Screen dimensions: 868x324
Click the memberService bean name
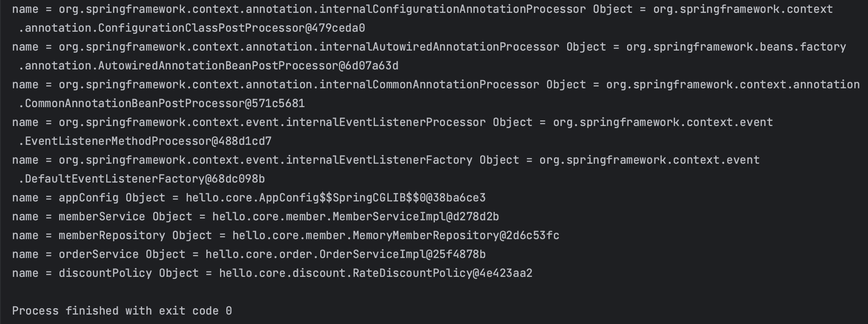tap(102, 216)
